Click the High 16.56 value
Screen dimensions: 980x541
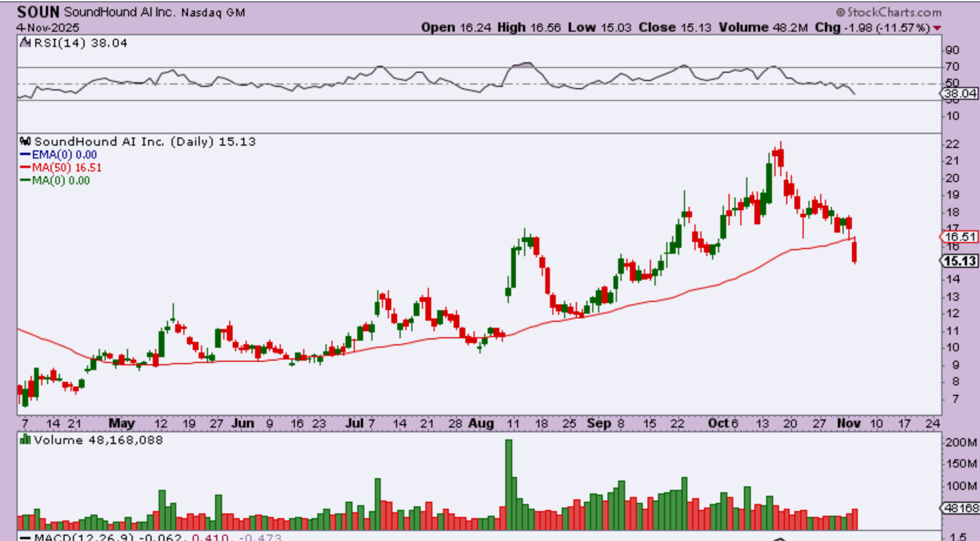(529, 28)
